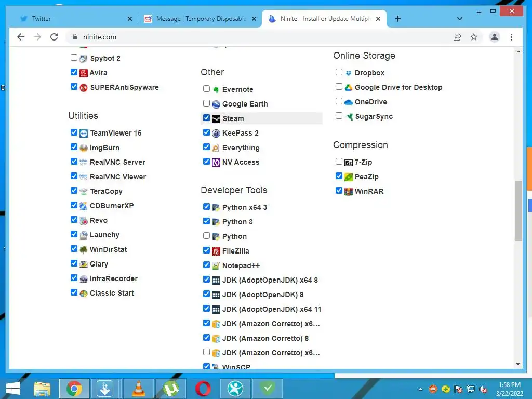Click the WinDirStat tree icon

[x=84, y=250]
